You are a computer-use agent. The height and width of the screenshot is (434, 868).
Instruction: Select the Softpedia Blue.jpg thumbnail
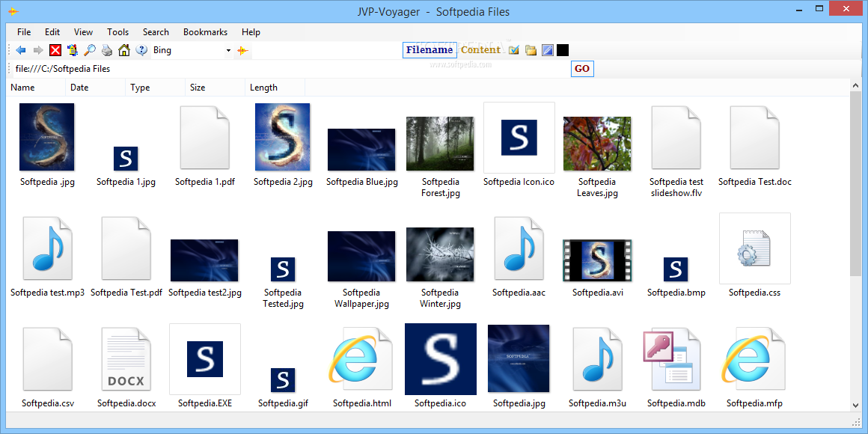361,150
